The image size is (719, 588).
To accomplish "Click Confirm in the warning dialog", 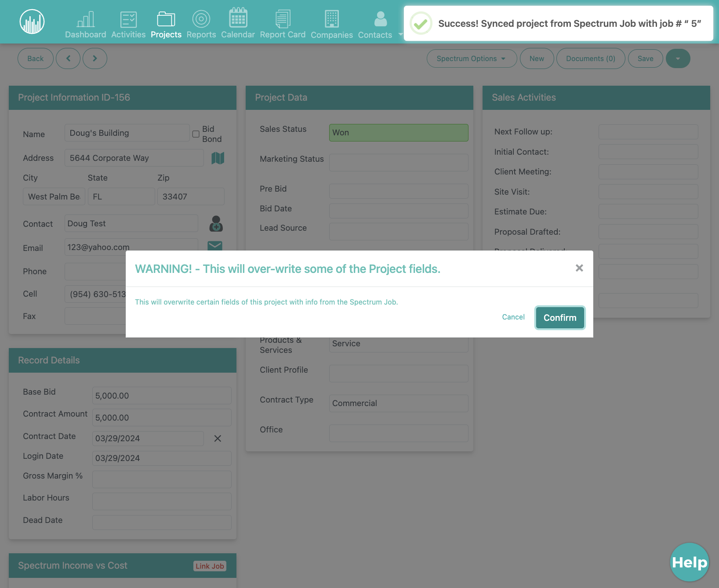I will [560, 318].
